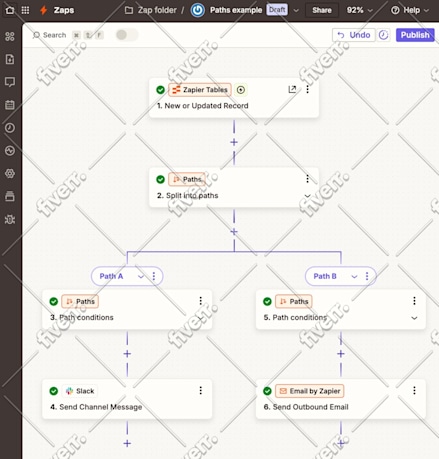Click the green checkmark on step 4
439x459 pixels.
pyautogui.click(x=54, y=391)
